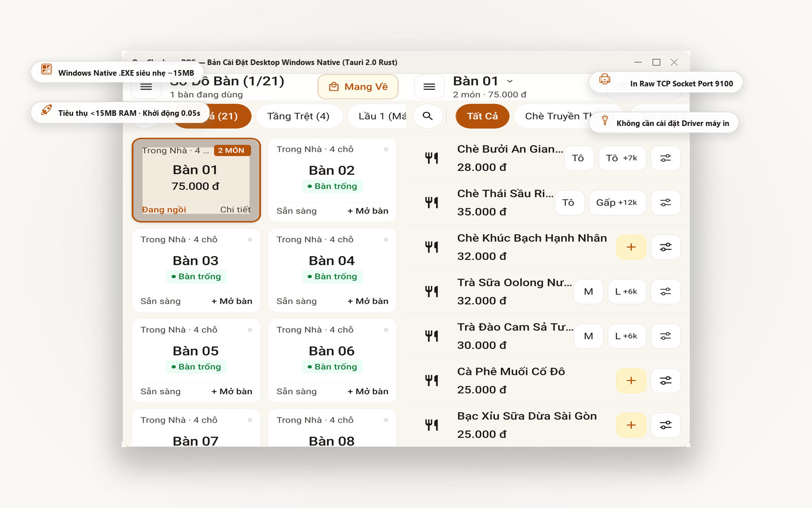Screen dimensions: 812x508
Task: Click the 35.000 đ price text
Action: (482, 212)
